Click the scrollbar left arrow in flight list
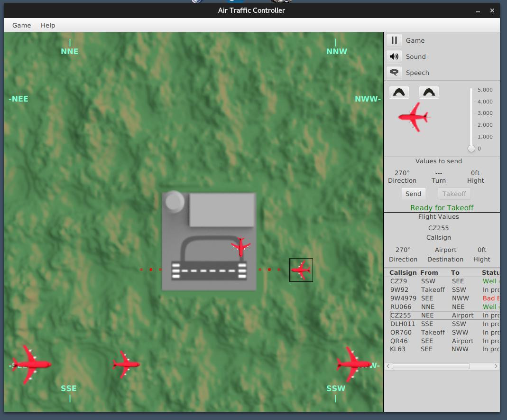 point(388,366)
